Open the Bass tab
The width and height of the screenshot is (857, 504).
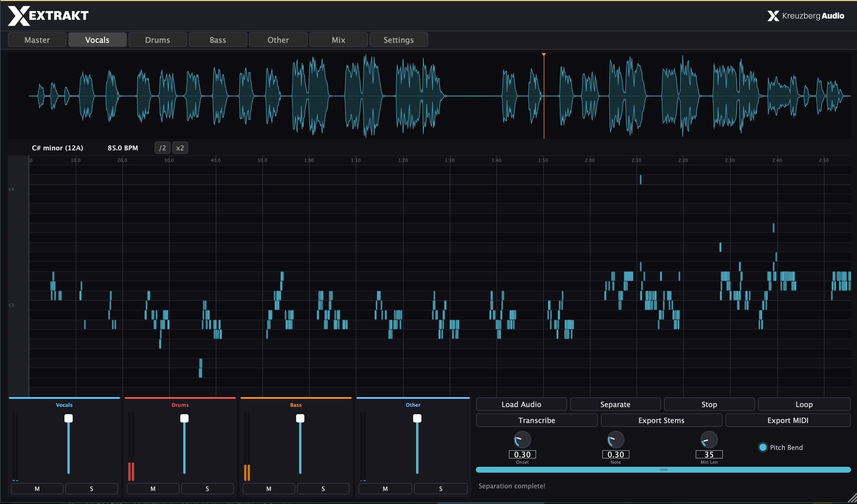point(218,40)
